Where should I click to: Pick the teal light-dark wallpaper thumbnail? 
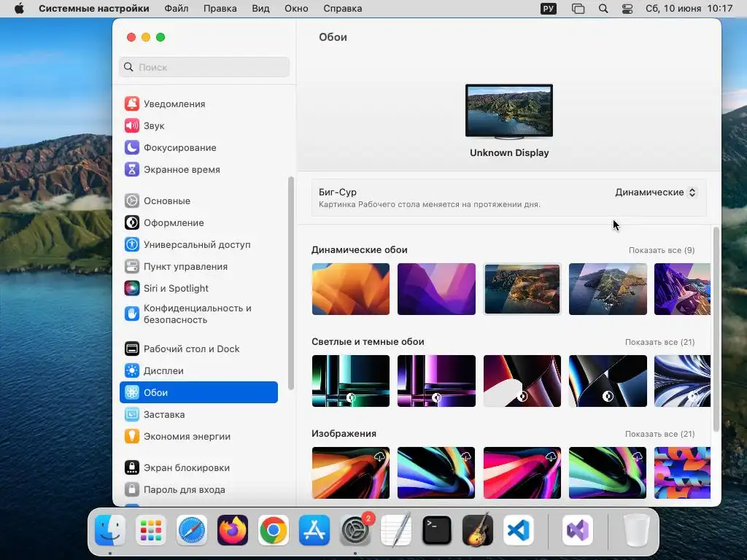coord(351,381)
